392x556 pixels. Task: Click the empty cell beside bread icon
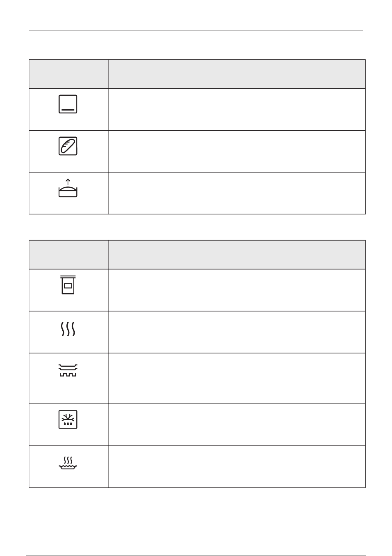tap(237, 151)
